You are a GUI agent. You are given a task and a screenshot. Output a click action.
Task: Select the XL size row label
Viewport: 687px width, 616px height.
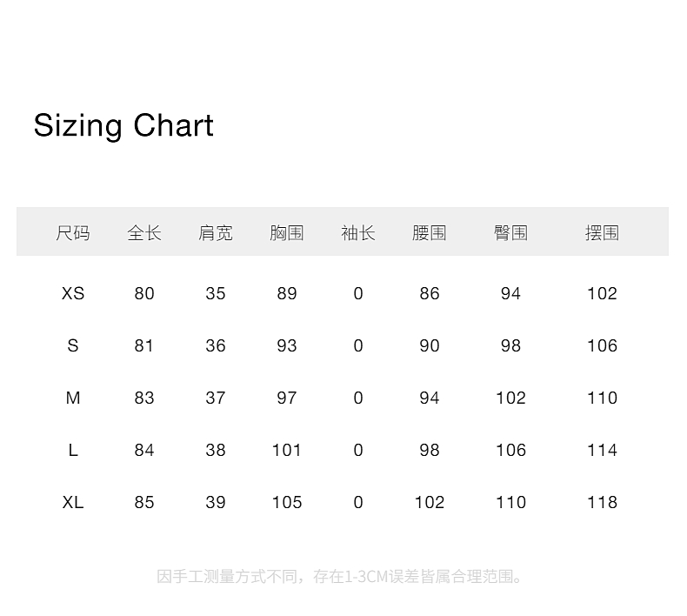73,502
